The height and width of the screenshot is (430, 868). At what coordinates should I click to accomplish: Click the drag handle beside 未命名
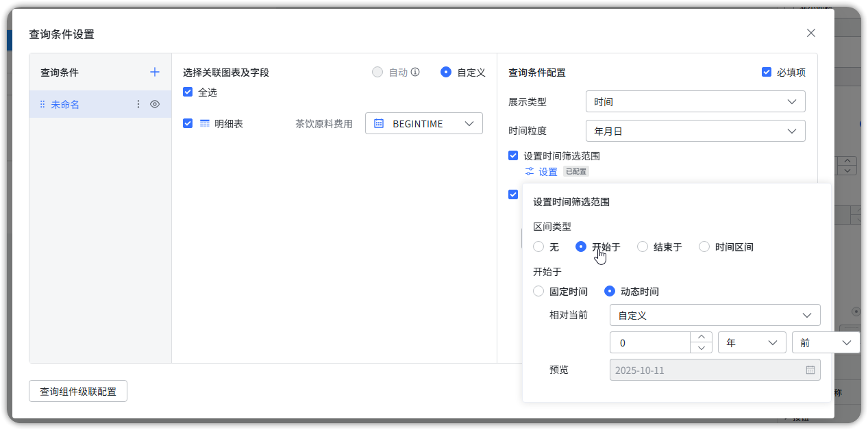(x=42, y=104)
